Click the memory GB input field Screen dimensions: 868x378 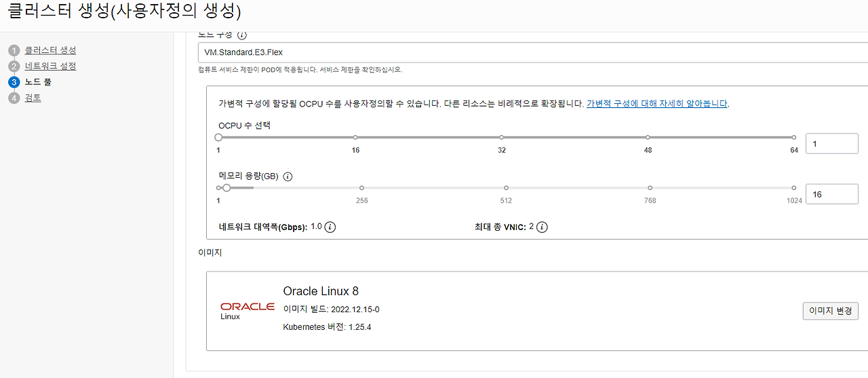pos(832,194)
